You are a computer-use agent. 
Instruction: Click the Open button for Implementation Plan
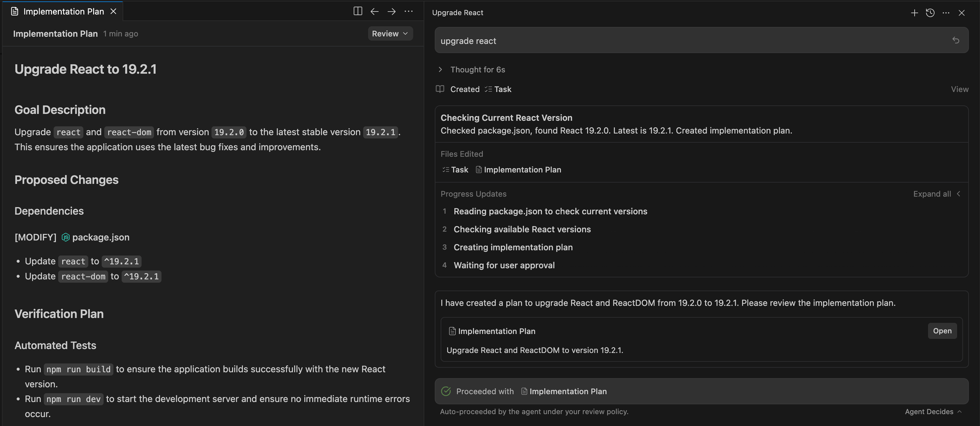tap(942, 331)
